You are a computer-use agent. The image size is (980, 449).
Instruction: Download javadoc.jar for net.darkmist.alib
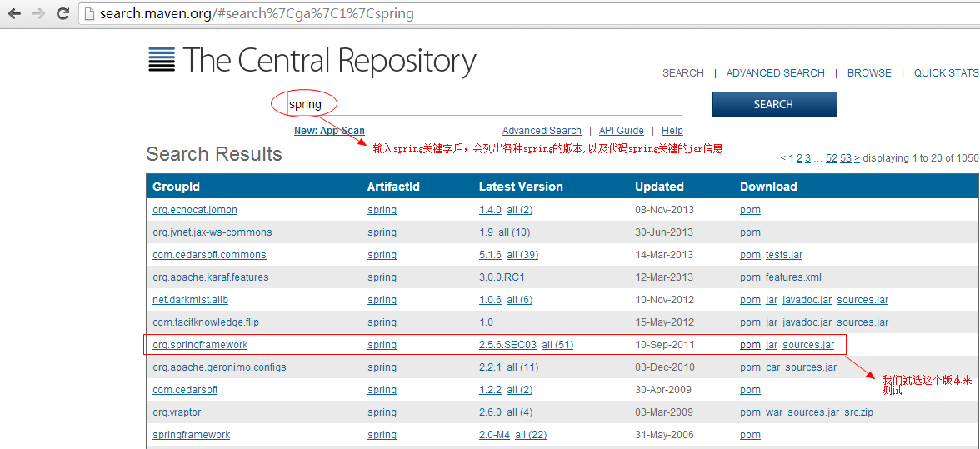point(807,300)
